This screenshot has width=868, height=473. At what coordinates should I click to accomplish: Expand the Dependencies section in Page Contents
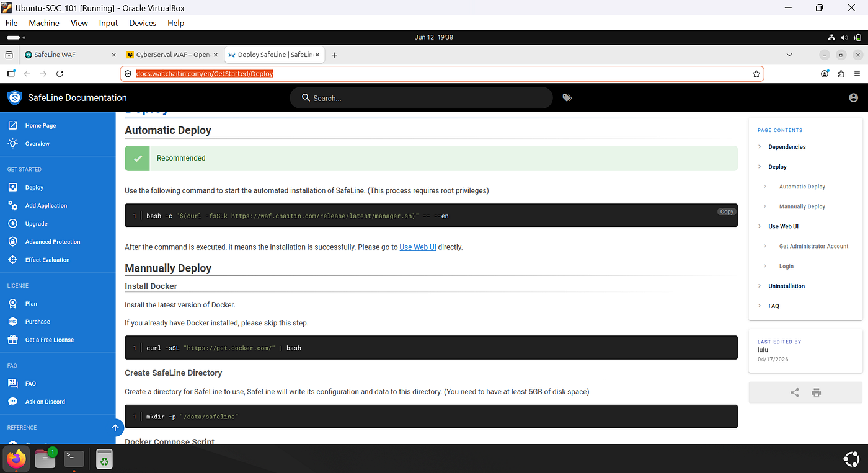(759, 147)
